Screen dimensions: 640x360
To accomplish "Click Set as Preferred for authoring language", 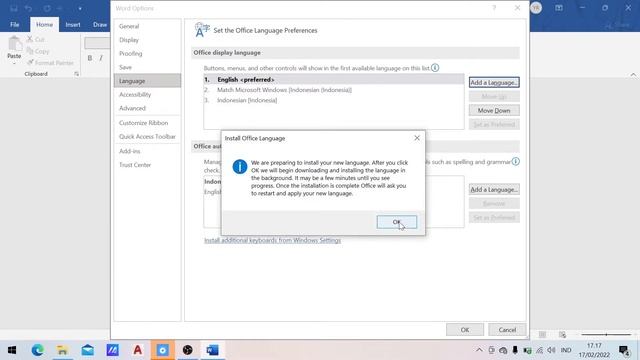I will (494, 218).
